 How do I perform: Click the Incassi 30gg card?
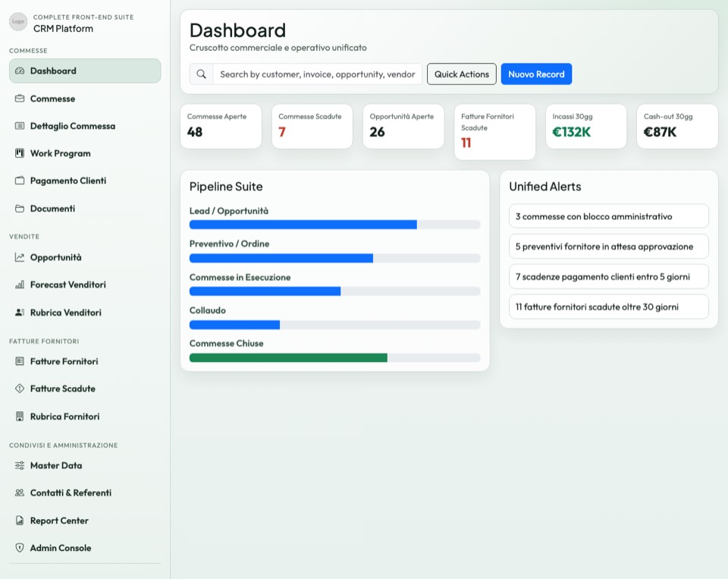(x=586, y=127)
